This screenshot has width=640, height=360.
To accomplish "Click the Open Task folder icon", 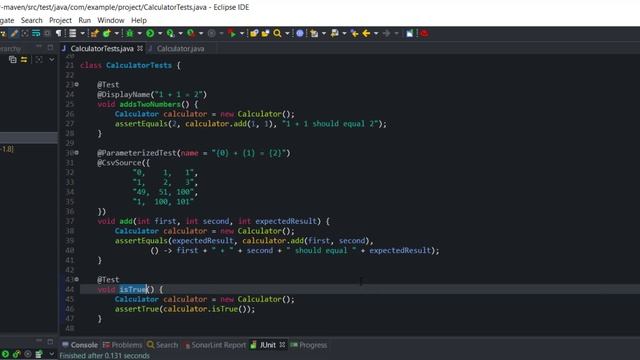I will tap(265, 33).
